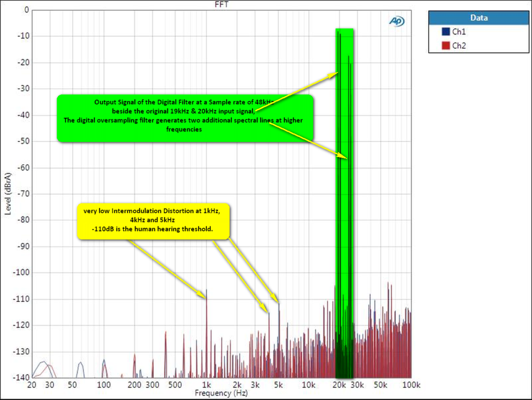Click the 0 tick label on y-axis
532x400 pixels.
pyautogui.click(x=26, y=10)
